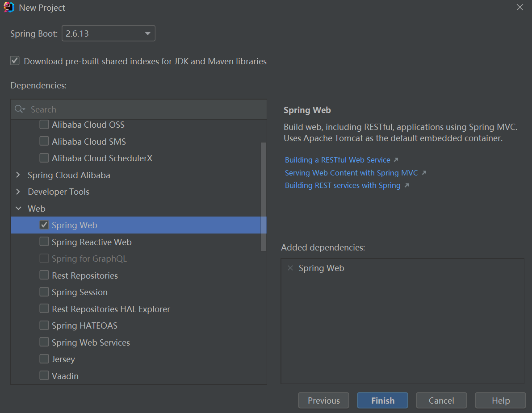Screen dimensions: 532x413
Task: Enable the Alibaba Cloud OSS checkbox
Action: pyautogui.click(x=44, y=125)
